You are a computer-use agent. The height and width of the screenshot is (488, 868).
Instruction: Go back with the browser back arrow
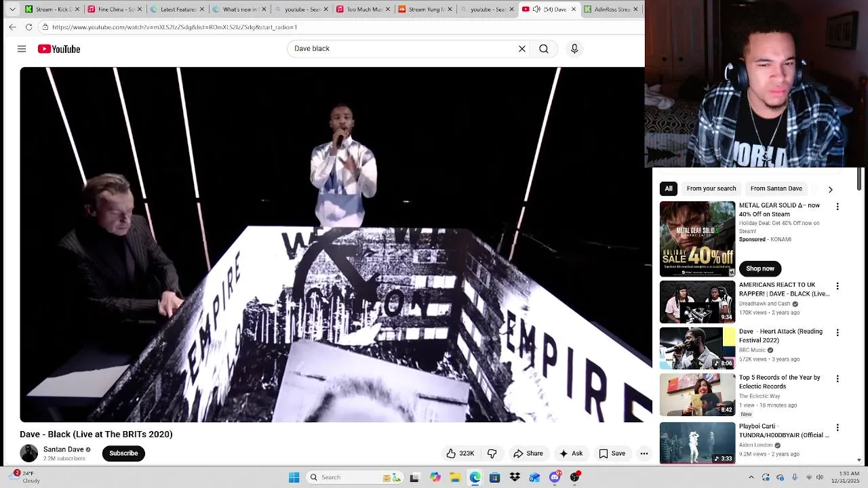point(13,27)
